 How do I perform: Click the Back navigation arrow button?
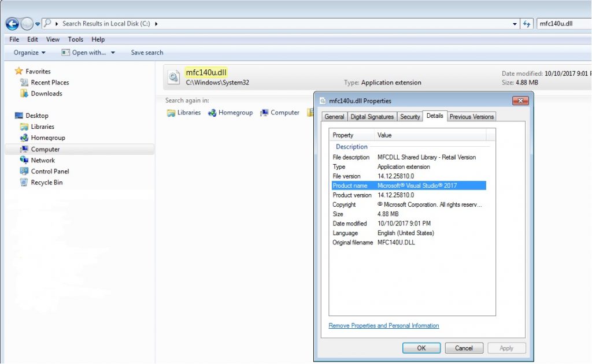coord(12,24)
